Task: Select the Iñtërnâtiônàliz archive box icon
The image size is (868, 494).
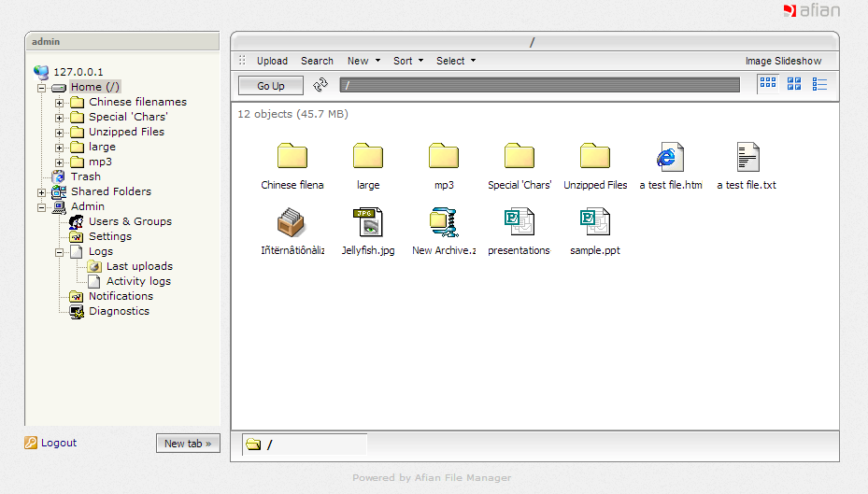Action: [x=292, y=222]
